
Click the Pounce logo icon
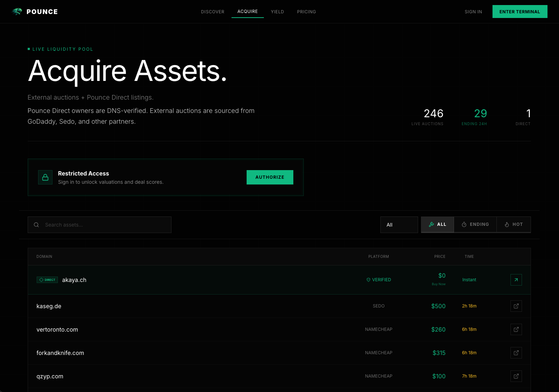[x=17, y=12]
